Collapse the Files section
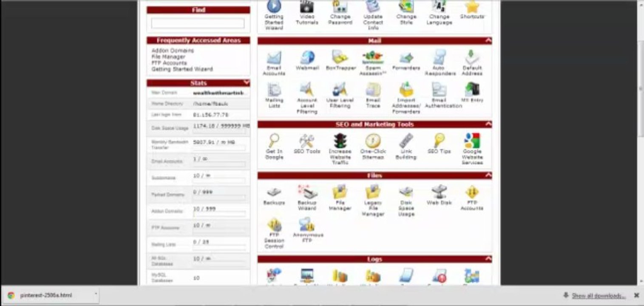644x306 pixels. coord(488,175)
